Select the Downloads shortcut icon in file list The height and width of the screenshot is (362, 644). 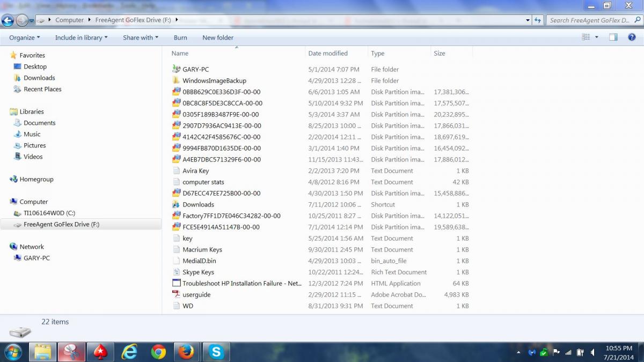(176, 204)
